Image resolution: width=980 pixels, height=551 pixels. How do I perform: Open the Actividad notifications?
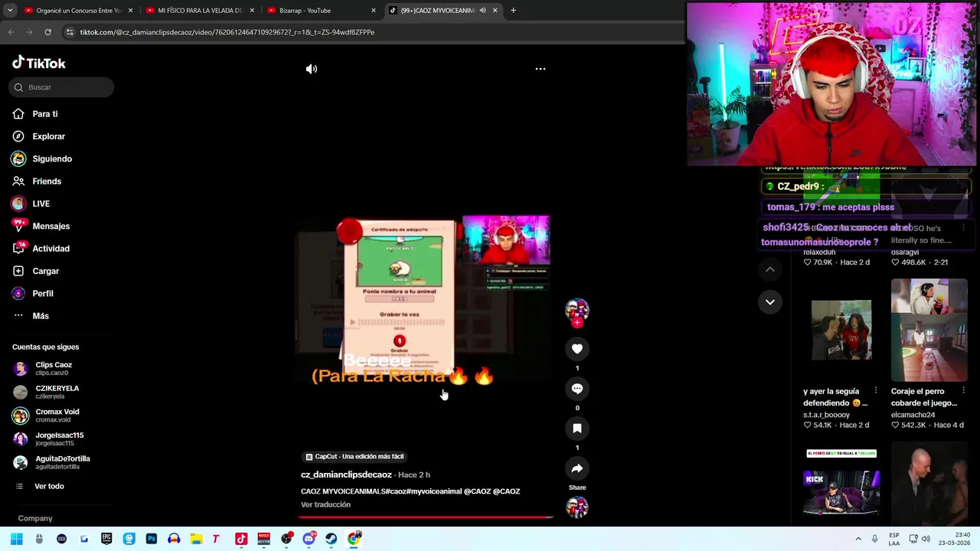[51, 249]
